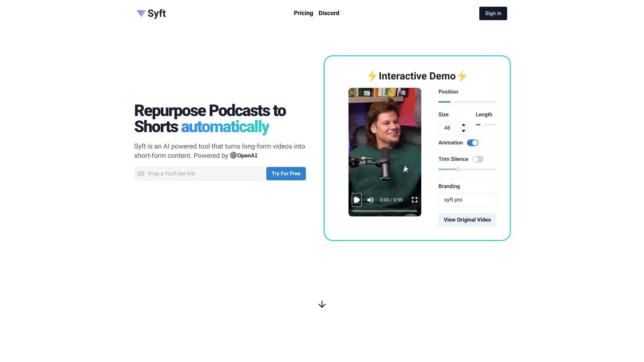Image resolution: width=644 pixels, height=362 pixels.
Task: Click the downward arrow at page bottom
Action: click(322, 304)
